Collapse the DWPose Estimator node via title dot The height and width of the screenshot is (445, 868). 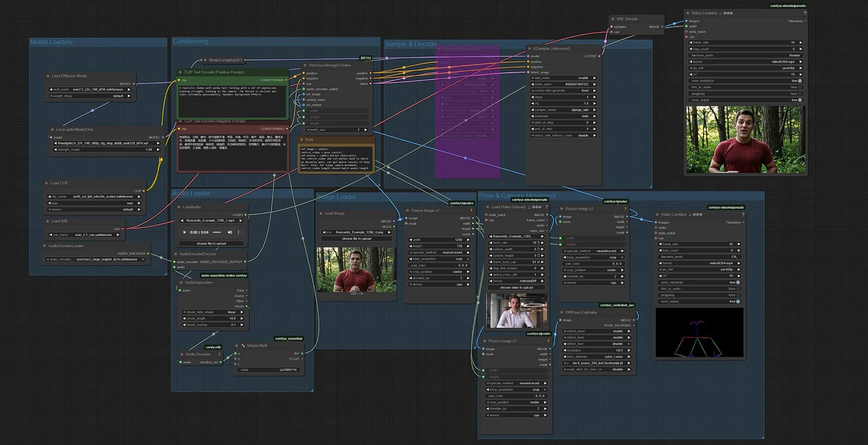(562, 312)
